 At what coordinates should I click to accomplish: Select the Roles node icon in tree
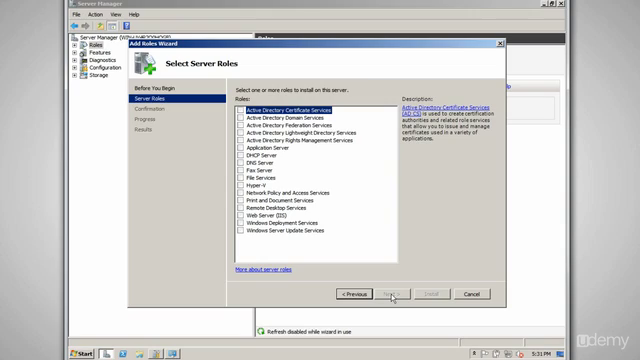[84, 45]
